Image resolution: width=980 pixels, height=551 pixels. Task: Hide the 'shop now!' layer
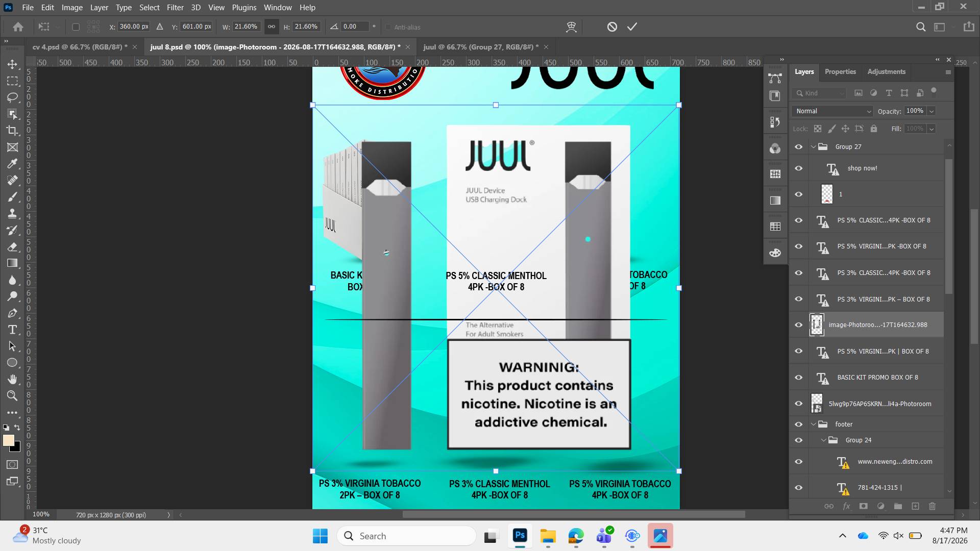pyautogui.click(x=799, y=168)
